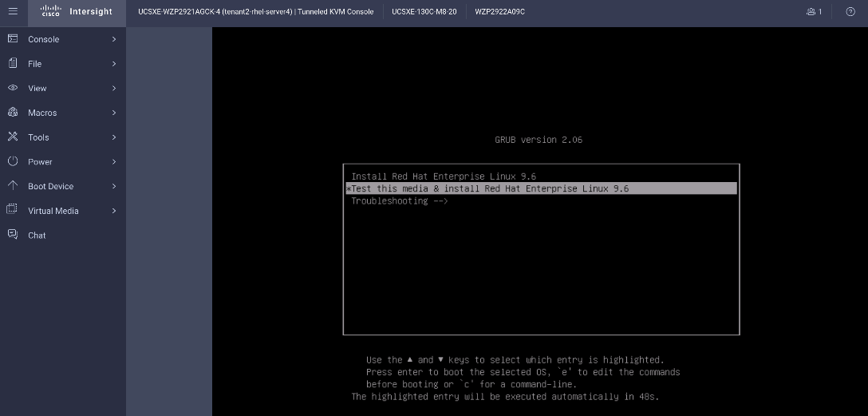Open the Macros menu item
Viewport: 868px width, 416px height.
[x=63, y=113]
